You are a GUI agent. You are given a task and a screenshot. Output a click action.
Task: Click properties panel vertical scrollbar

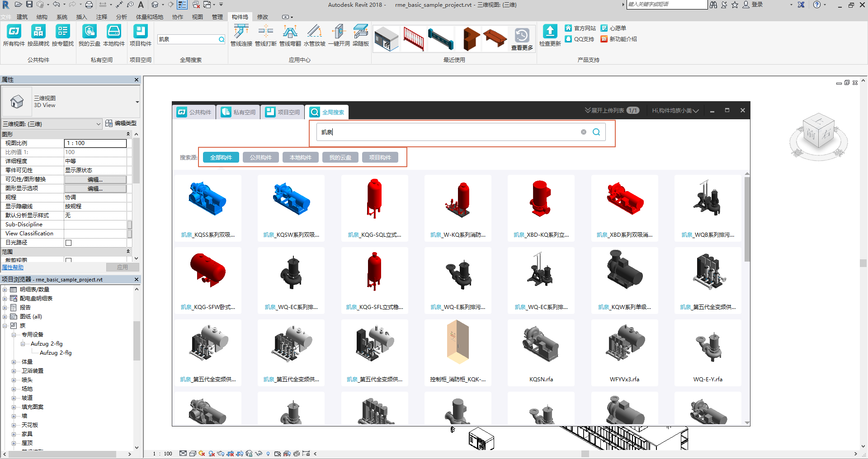click(x=136, y=160)
